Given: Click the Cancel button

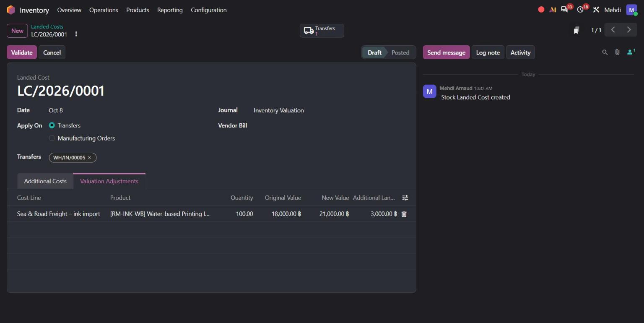Looking at the screenshot, I should [52, 52].
